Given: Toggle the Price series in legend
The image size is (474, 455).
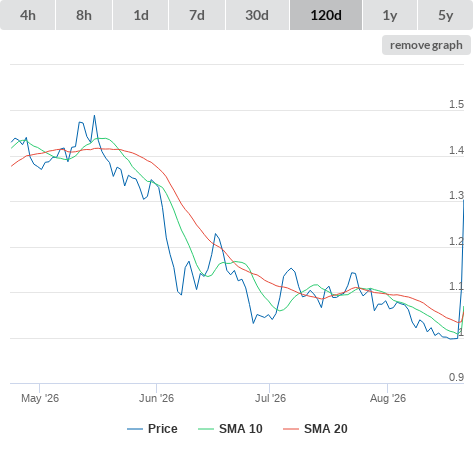Looking at the screenshot, I should (163, 429).
